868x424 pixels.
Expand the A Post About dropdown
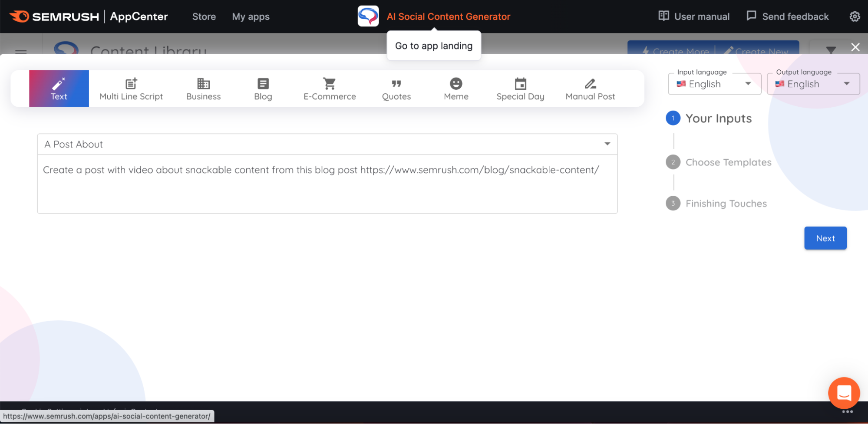pyautogui.click(x=607, y=144)
